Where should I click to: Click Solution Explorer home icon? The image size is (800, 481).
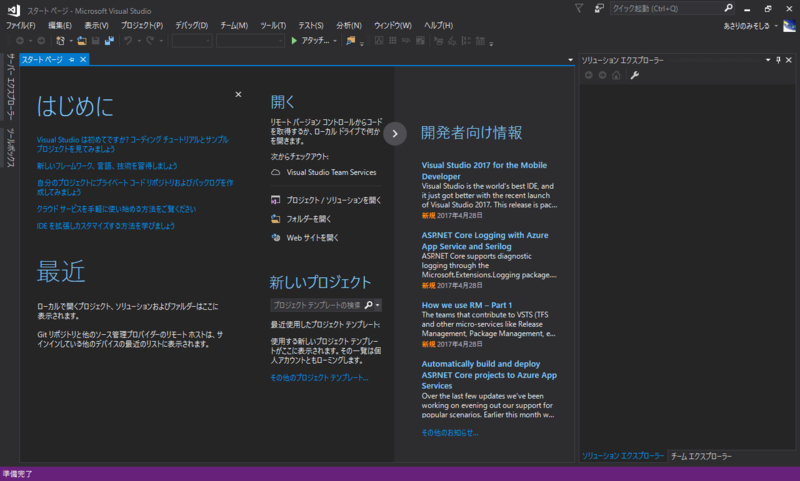click(x=616, y=75)
